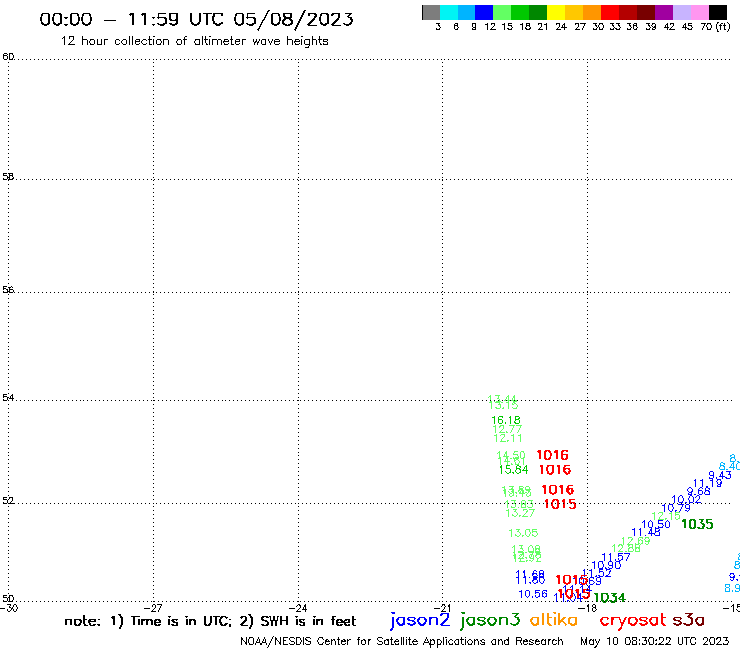The width and height of the screenshot is (740, 650).
Task: Click the orange altika satellite label
Action: pos(554,619)
